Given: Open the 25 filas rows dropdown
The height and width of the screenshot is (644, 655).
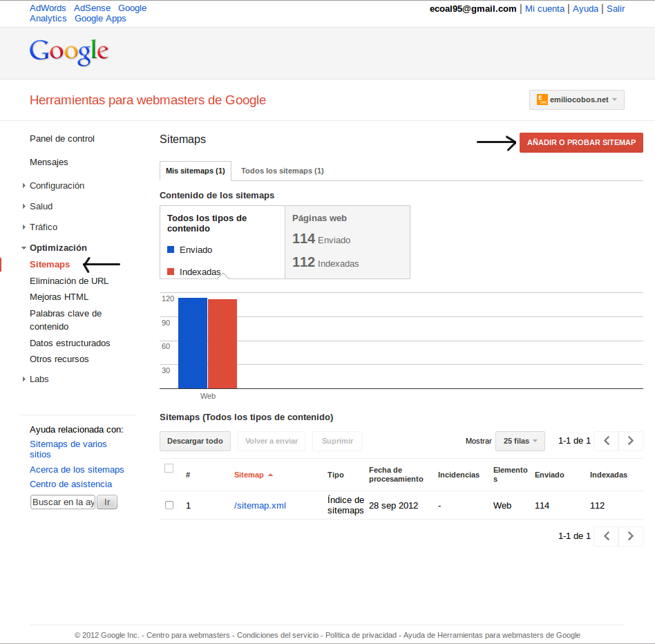Looking at the screenshot, I should pyautogui.click(x=520, y=441).
